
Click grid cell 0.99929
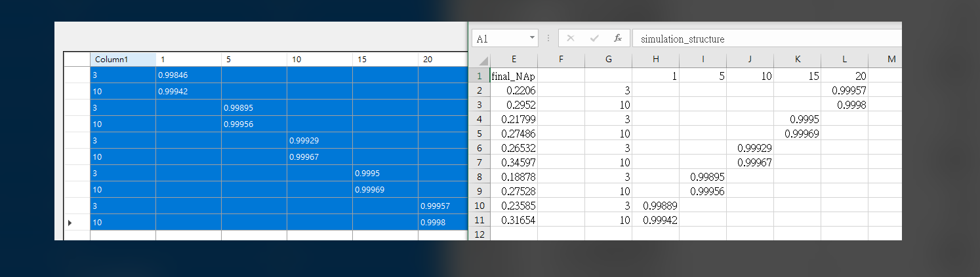tap(319, 141)
